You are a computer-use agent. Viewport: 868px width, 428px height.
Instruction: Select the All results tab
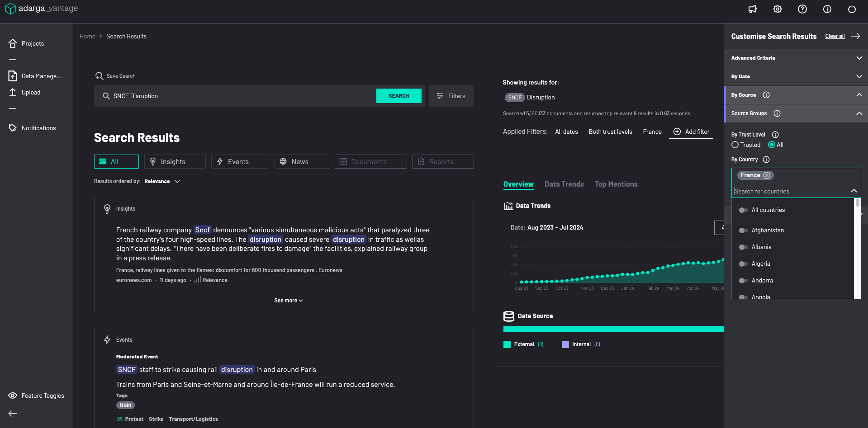pyautogui.click(x=116, y=161)
